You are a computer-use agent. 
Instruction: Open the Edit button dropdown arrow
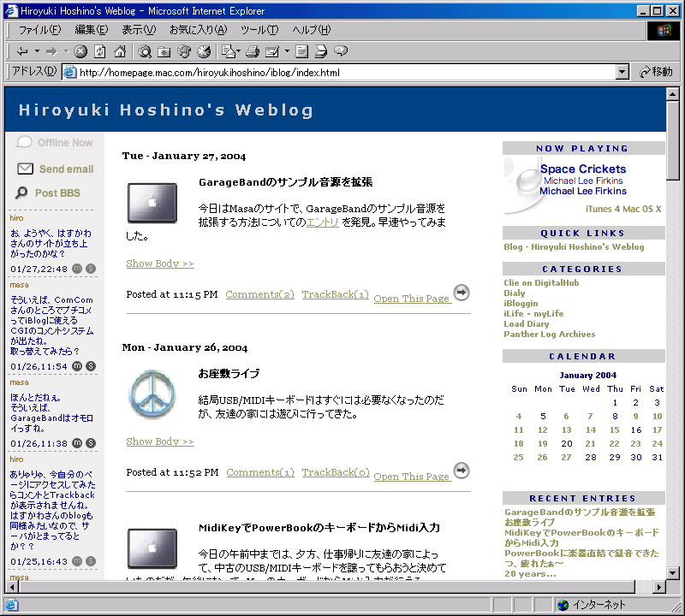(x=287, y=51)
